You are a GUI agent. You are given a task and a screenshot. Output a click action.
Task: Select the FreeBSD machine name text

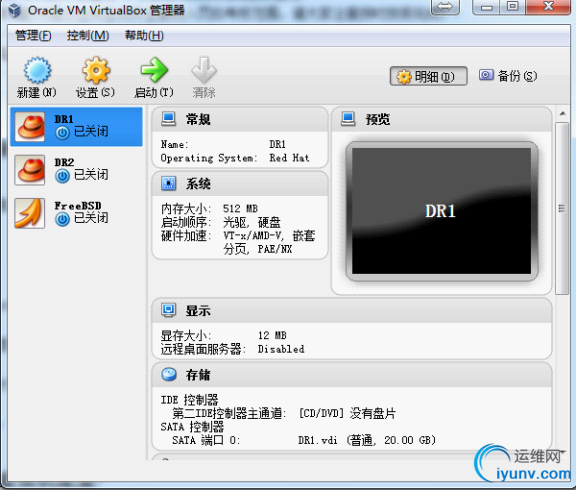coord(78,206)
